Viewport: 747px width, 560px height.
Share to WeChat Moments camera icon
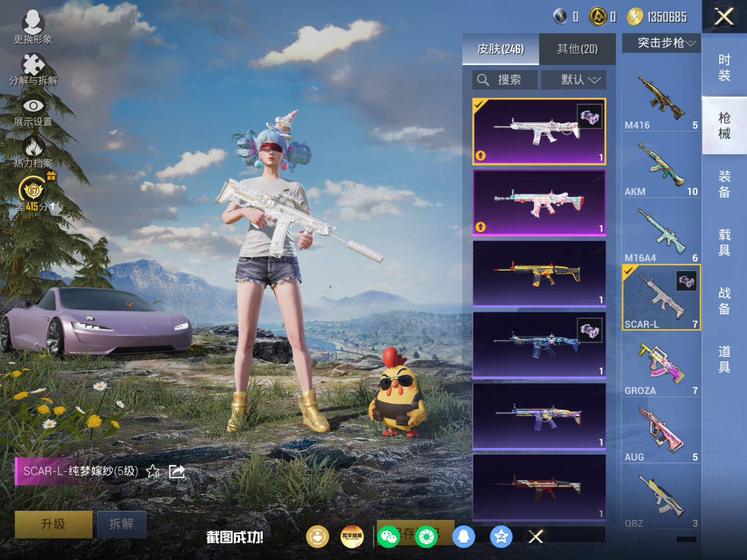(x=426, y=537)
